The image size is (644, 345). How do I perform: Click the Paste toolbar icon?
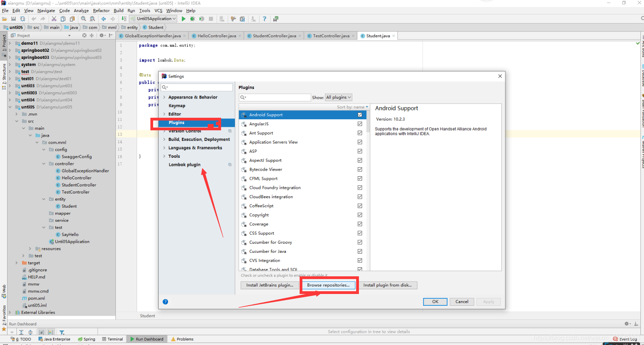click(x=72, y=19)
